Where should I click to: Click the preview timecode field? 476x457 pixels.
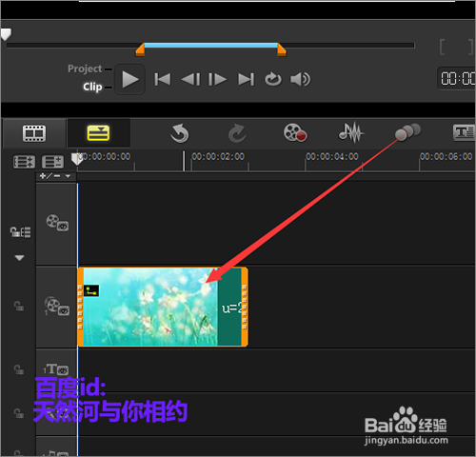(457, 78)
